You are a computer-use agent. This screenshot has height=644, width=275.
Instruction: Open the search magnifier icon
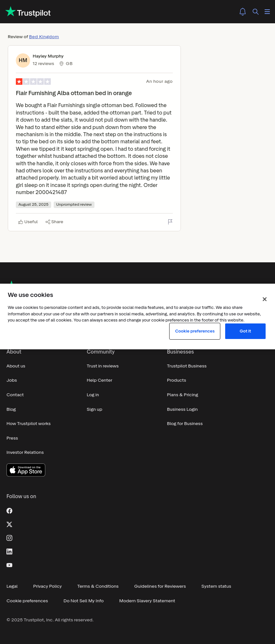[256, 12]
